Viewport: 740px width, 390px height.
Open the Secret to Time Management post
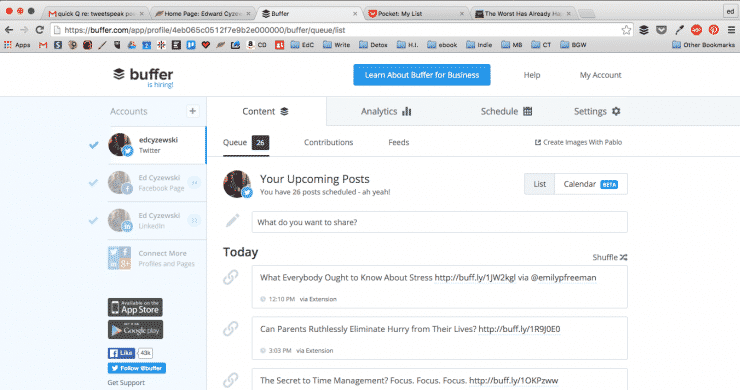click(x=439, y=379)
